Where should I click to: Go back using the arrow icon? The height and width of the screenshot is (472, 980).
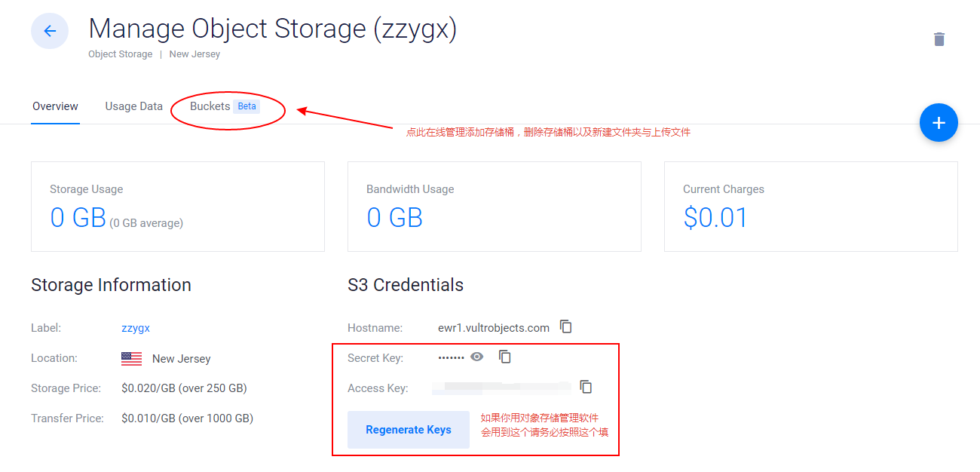pyautogui.click(x=50, y=31)
